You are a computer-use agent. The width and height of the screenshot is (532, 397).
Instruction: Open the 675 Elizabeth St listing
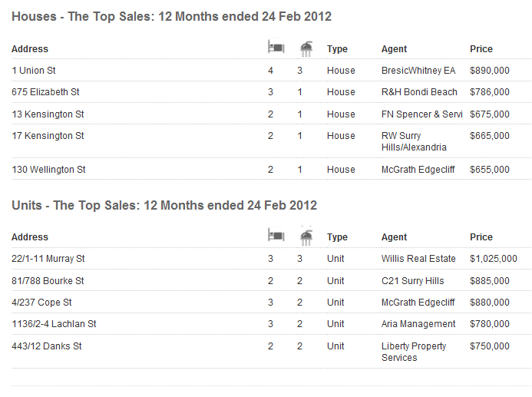(x=45, y=92)
